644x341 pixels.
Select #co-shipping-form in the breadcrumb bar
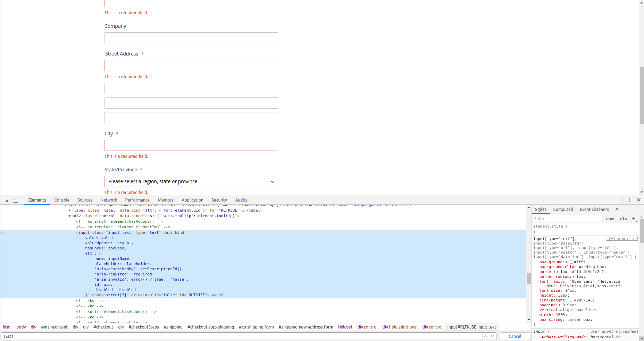pyautogui.click(x=256, y=327)
